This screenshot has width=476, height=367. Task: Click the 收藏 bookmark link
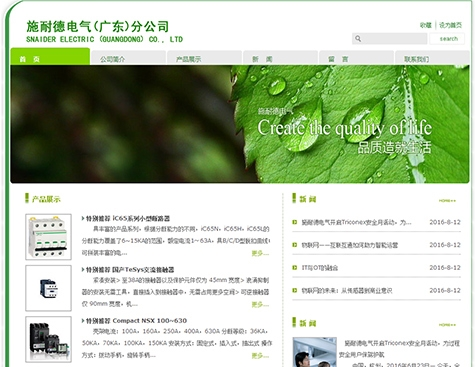point(426,25)
